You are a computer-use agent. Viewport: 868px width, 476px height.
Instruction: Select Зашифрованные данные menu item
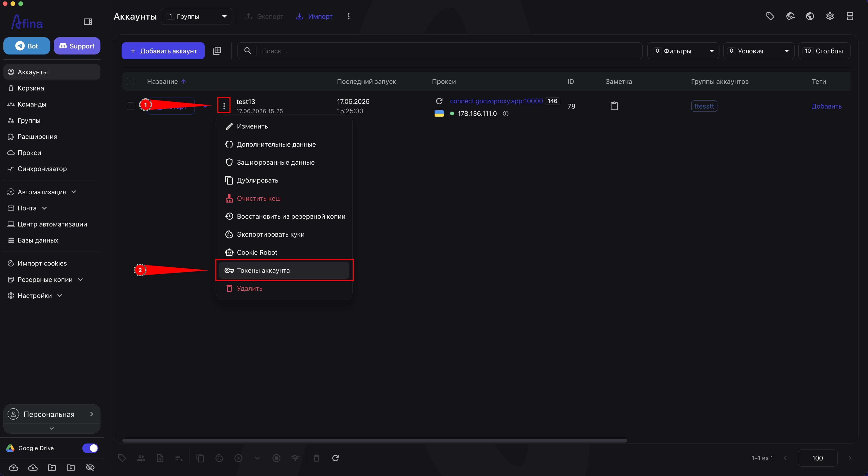point(284,162)
